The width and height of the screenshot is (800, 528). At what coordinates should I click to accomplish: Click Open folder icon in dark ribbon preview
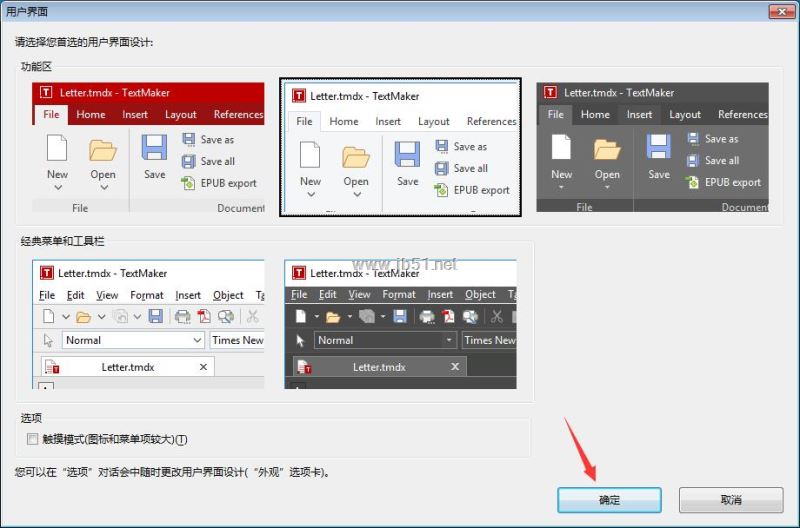click(607, 149)
